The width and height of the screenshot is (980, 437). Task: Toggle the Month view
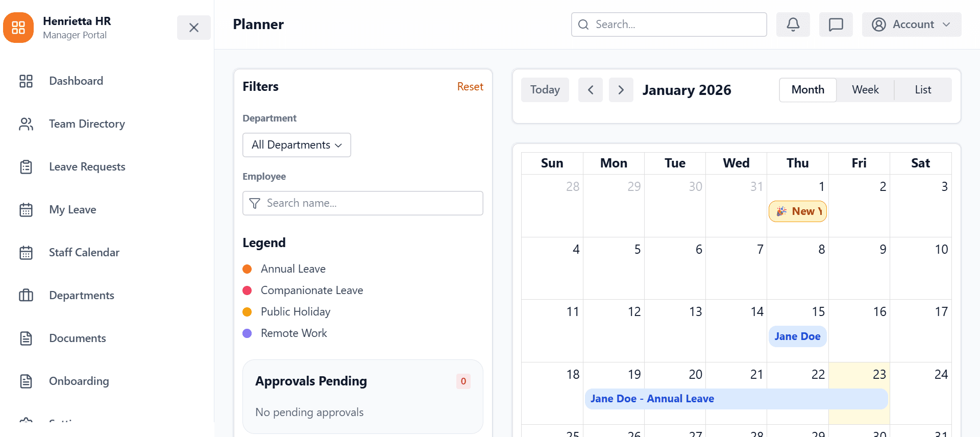coord(807,89)
